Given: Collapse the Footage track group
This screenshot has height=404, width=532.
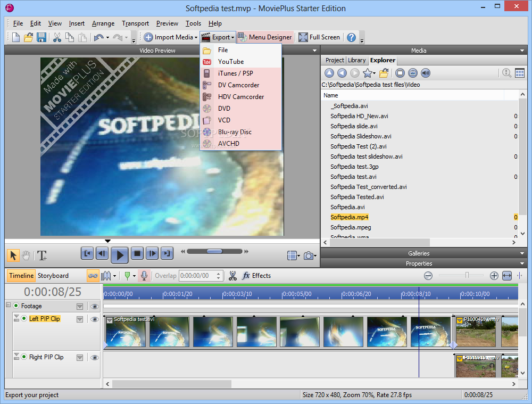Looking at the screenshot, I should click(x=9, y=305).
